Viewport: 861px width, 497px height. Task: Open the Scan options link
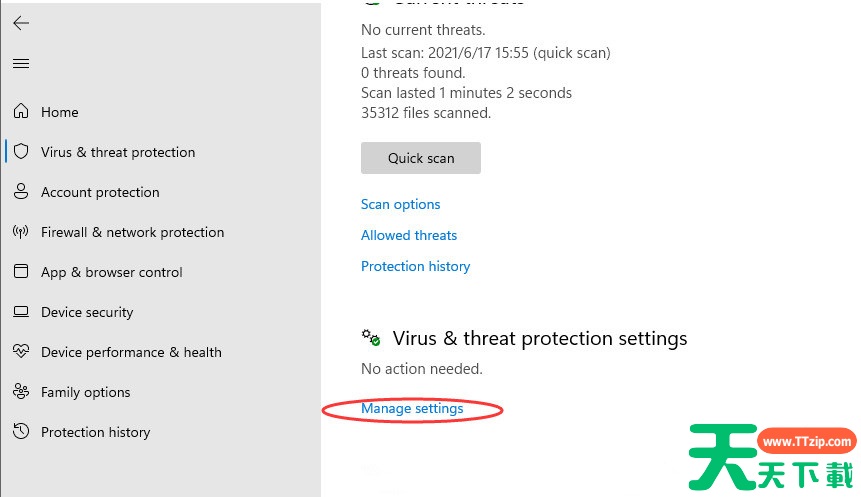pos(400,204)
